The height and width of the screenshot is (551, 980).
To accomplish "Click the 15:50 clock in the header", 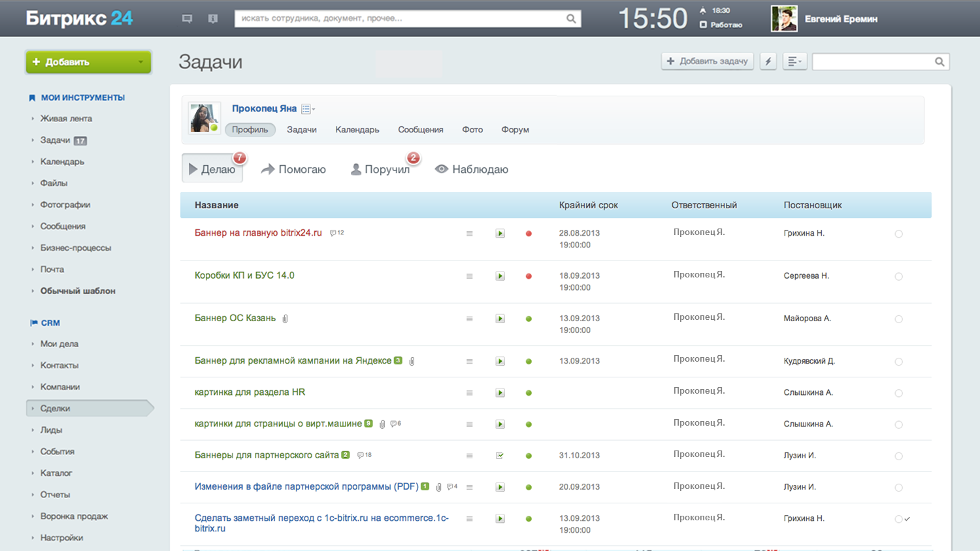I will click(x=653, y=18).
